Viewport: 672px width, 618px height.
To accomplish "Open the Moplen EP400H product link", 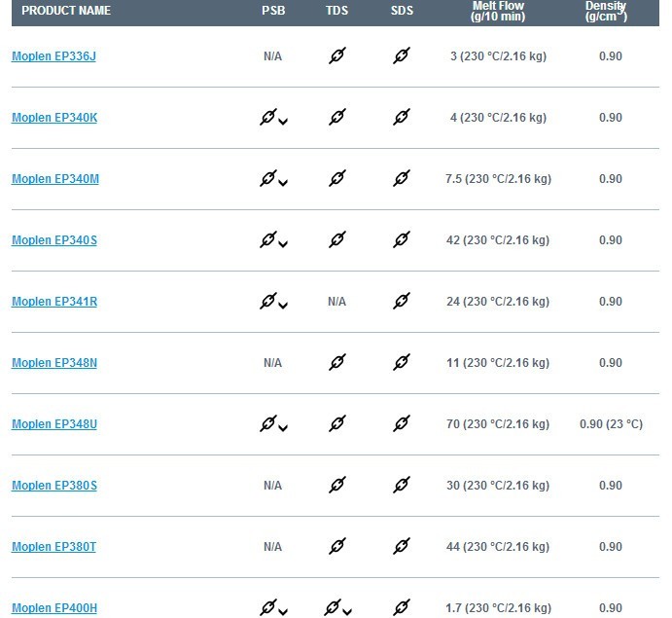I will tap(54, 608).
